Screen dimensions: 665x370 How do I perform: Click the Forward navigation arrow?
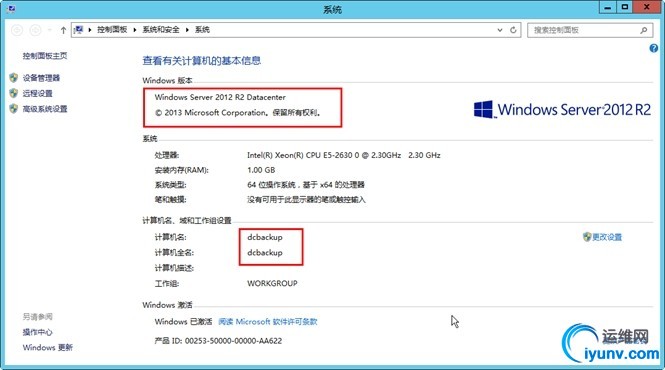[36, 30]
